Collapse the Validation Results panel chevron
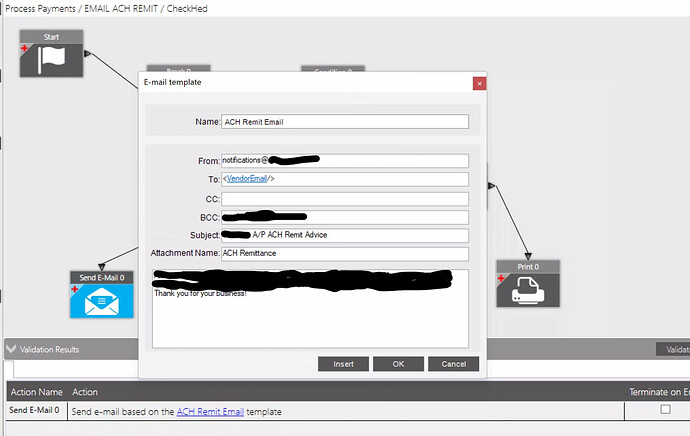This screenshot has width=690, height=436. (11, 349)
